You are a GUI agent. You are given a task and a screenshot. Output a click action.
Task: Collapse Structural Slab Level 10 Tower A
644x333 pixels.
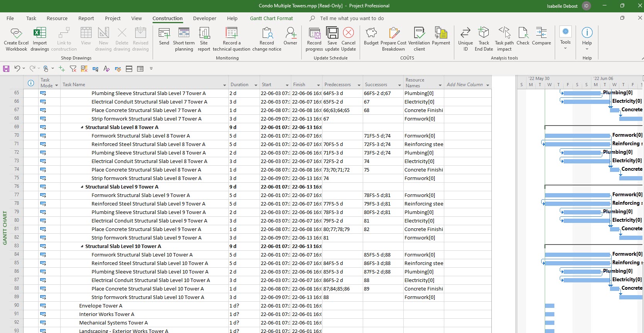(82, 246)
